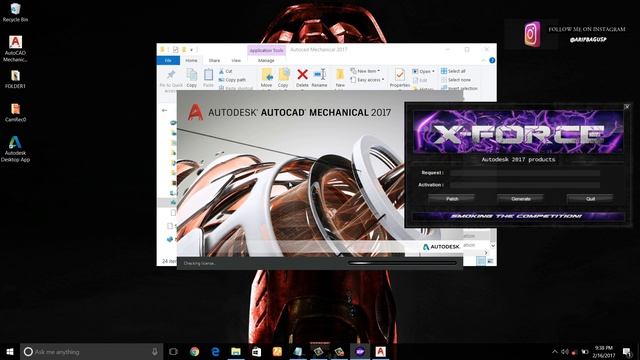640x360 pixels.
Task: Click the Explorer back navigation arrow
Action: (164, 110)
